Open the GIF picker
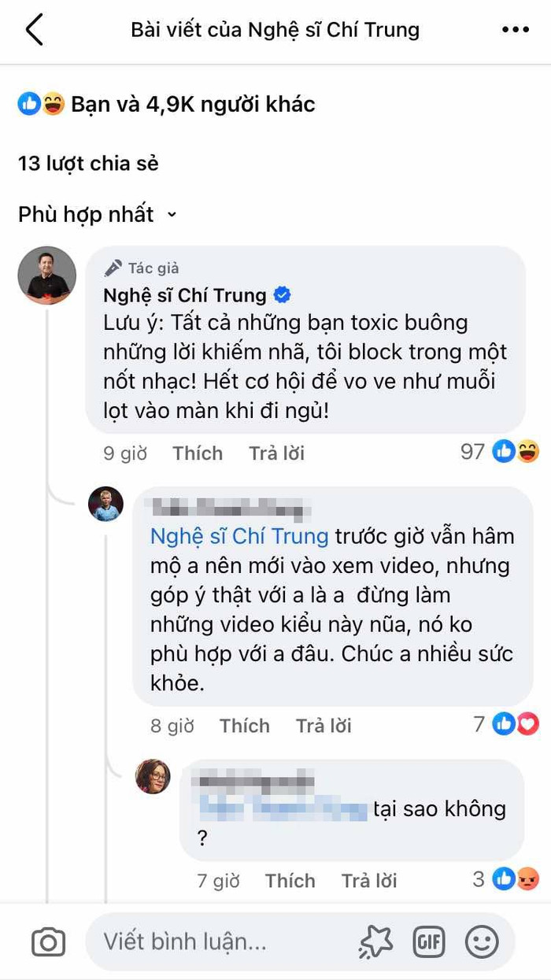Image resolution: width=551 pixels, height=980 pixels. click(x=429, y=941)
